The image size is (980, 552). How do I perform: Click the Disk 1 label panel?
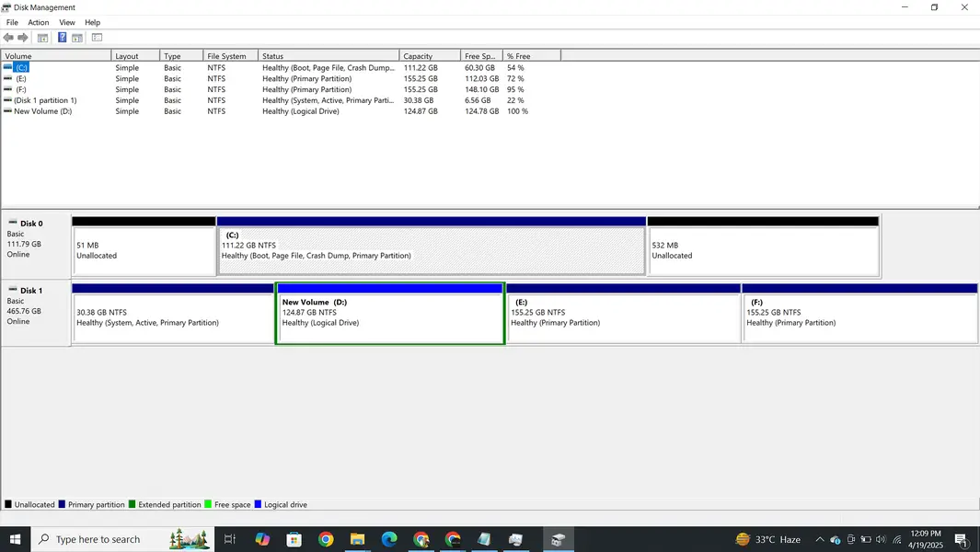[36, 313]
